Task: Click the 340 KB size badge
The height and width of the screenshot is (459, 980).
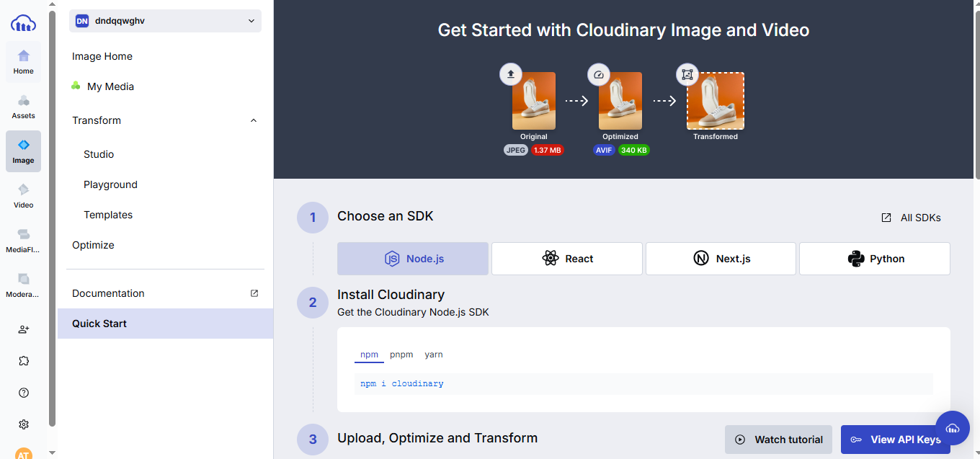Action: (633, 150)
